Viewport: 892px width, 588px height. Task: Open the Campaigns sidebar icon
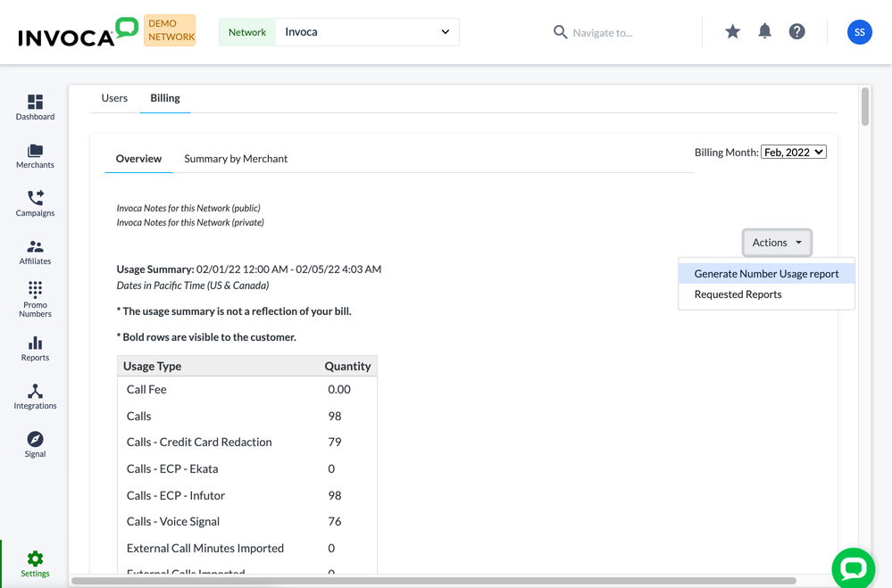click(x=35, y=199)
